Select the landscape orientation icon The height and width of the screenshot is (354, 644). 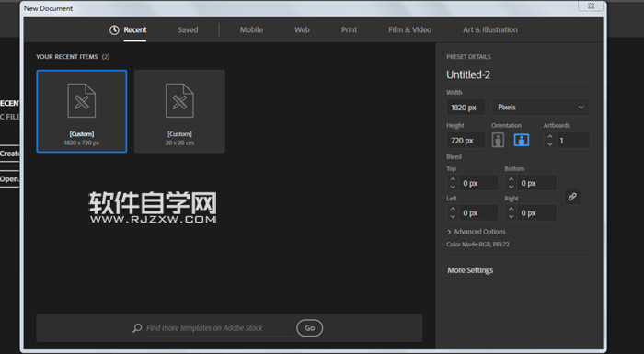pos(522,140)
